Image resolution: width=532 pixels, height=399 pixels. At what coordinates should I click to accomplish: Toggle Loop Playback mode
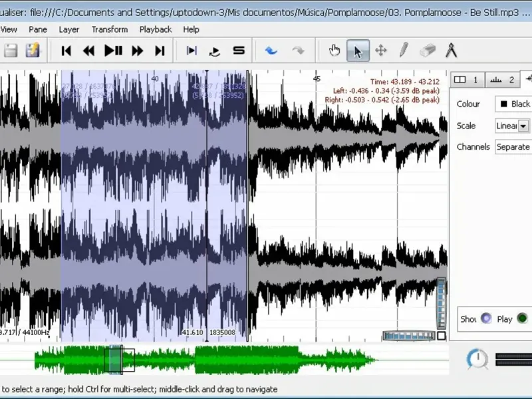pyautogui.click(x=215, y=51)
